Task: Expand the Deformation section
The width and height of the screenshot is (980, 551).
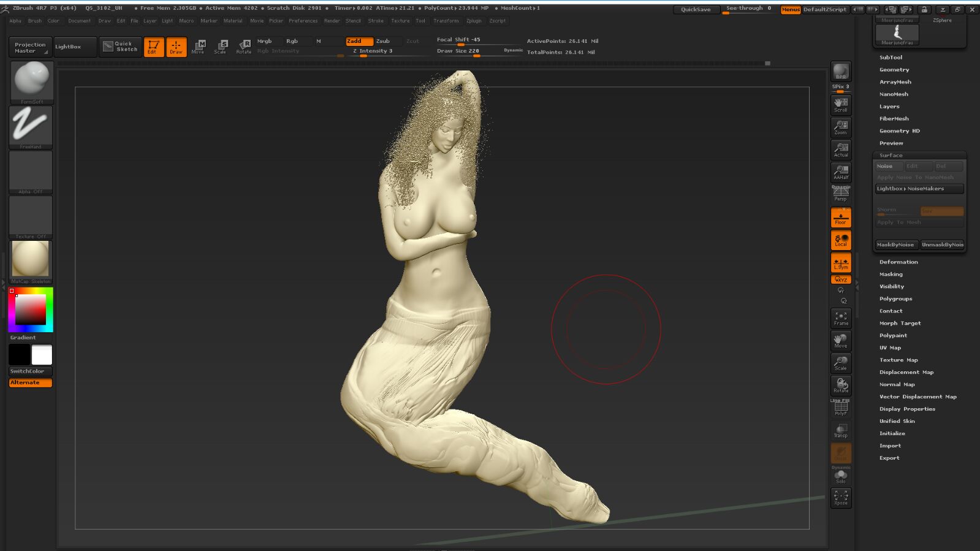Action: pos(898,262)
